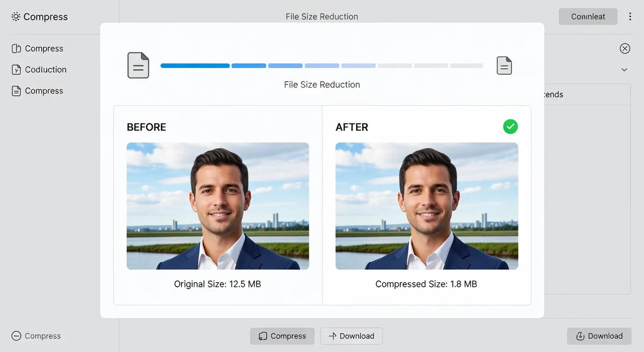Click the dark blue first progress bar segment

click(x=195, y=66)
